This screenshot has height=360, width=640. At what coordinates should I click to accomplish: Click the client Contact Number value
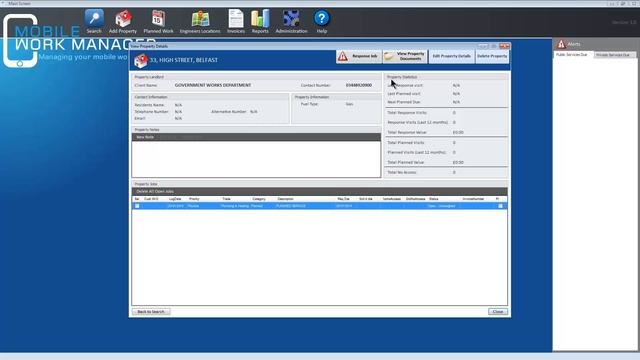[x=359, y=85]
